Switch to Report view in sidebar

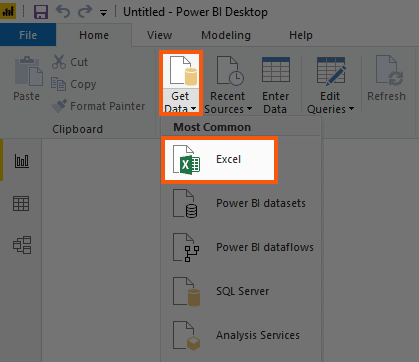point(22,161)
